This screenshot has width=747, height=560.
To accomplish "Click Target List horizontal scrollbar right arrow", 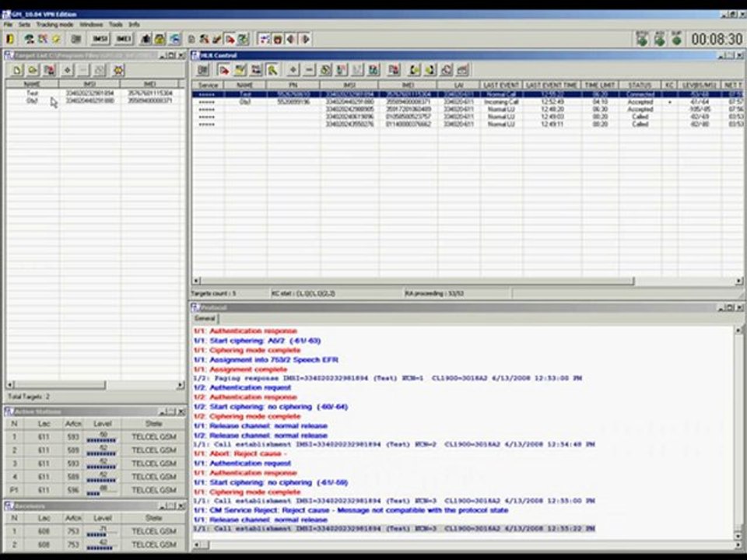I will click(180, 385).
